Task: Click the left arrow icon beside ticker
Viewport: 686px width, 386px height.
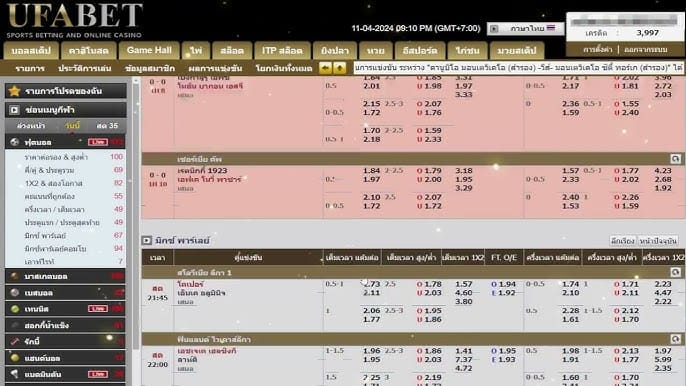Action: click(325, 68)
